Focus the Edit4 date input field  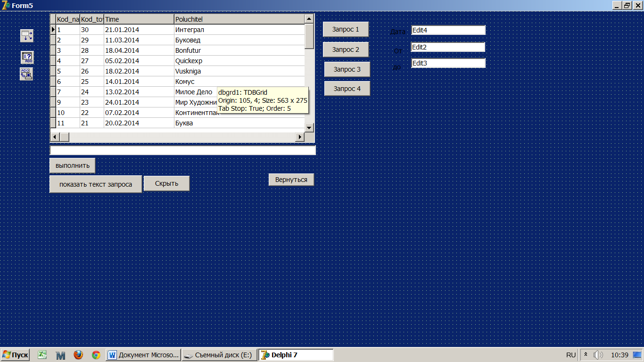point(448,30)
